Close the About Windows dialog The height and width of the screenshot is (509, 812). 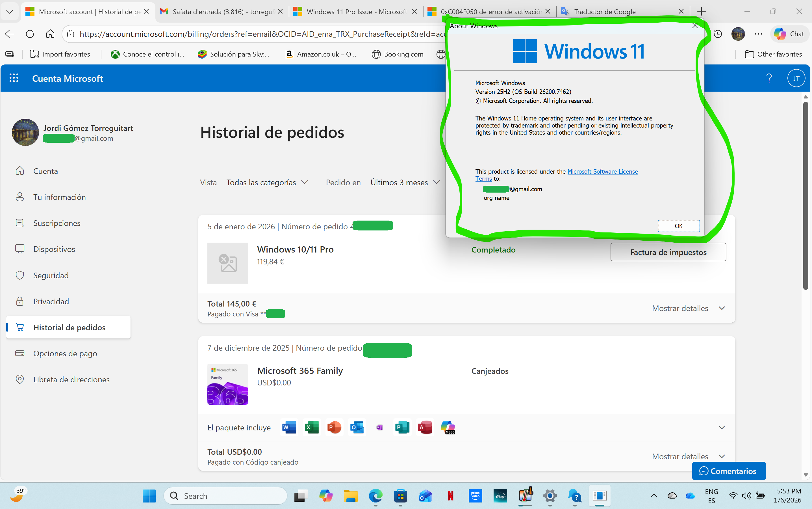pyautogui.click(x=695, y=25)
